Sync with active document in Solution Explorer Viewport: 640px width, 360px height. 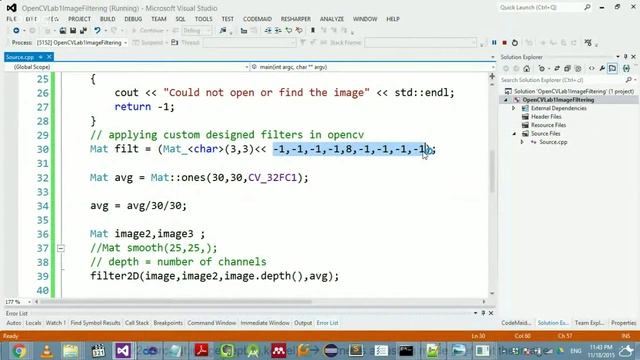557,69
